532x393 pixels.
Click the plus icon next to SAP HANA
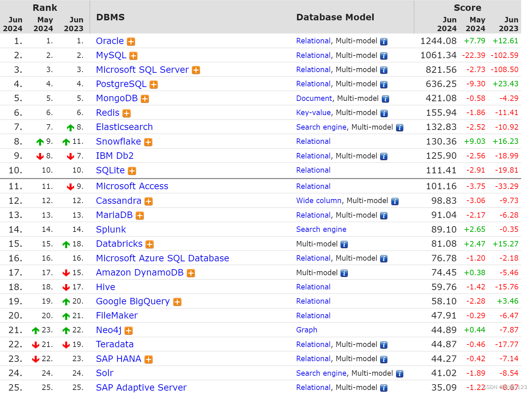[149, 359]
